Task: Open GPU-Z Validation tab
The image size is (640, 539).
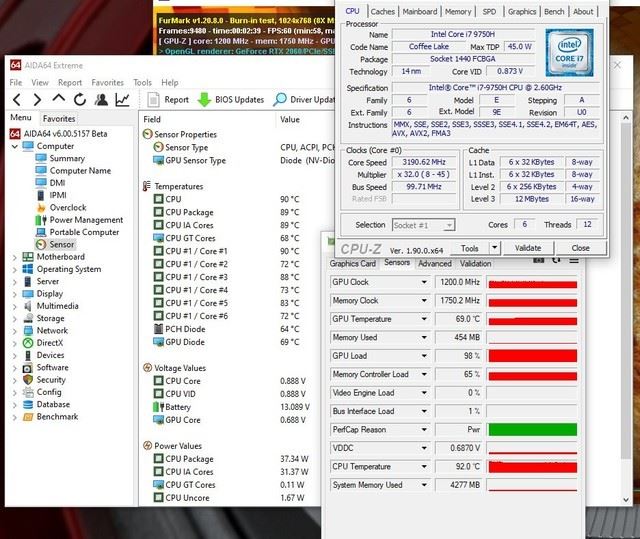Action: click(x=476, y=264)
